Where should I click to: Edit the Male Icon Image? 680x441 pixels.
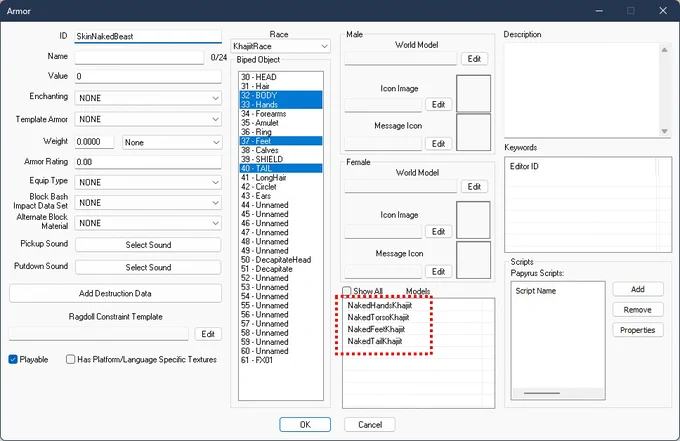tap(438, 105)
